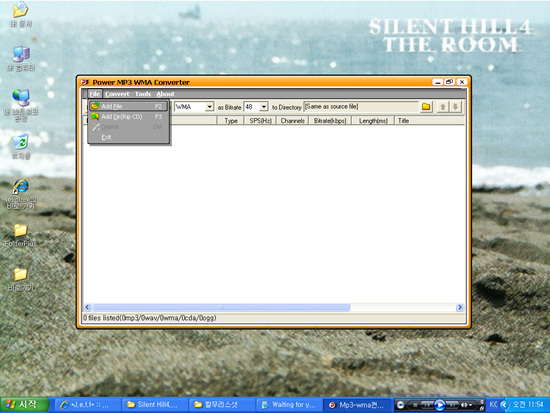Select the FolderPlus desktop folder
550x413 pixels.
coord(21,235)
